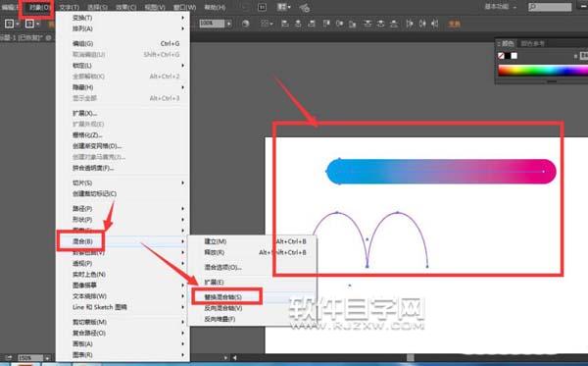Open the zoom level dropdown at bottom-left
The height and width of the screenshot is (366, 588).
tap(47, 358)
